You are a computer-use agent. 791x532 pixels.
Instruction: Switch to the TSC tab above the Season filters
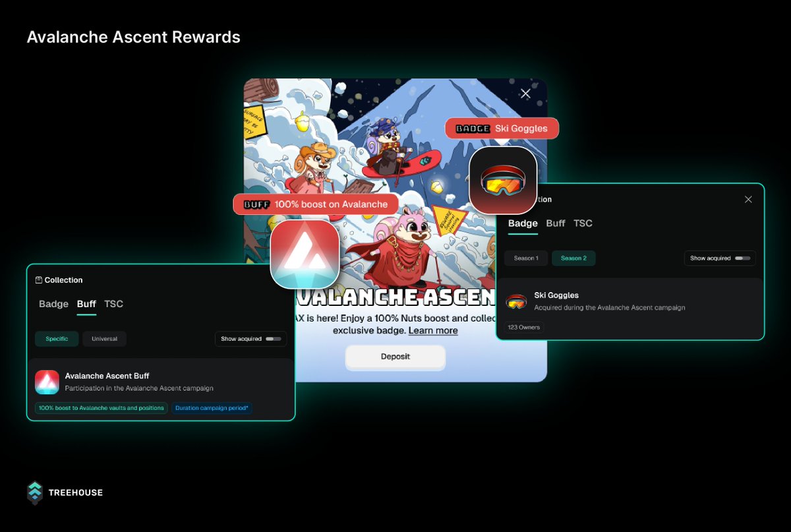pyautogui.click(x=583, y=223)
